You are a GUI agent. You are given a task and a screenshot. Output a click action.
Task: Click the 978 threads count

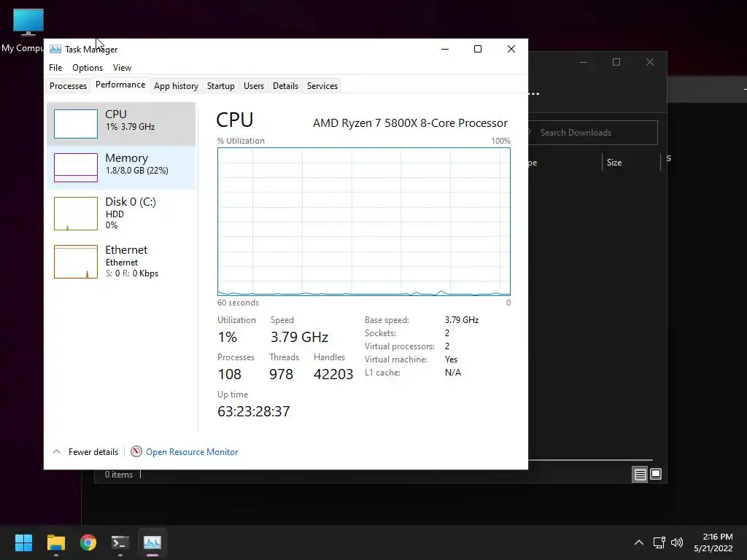pos(281,374)
